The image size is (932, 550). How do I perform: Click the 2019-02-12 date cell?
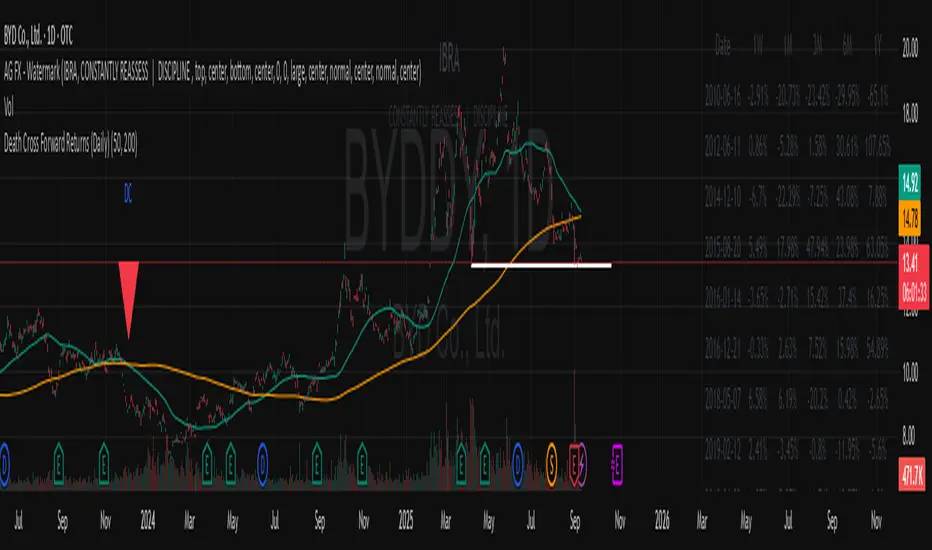(723, 450)
